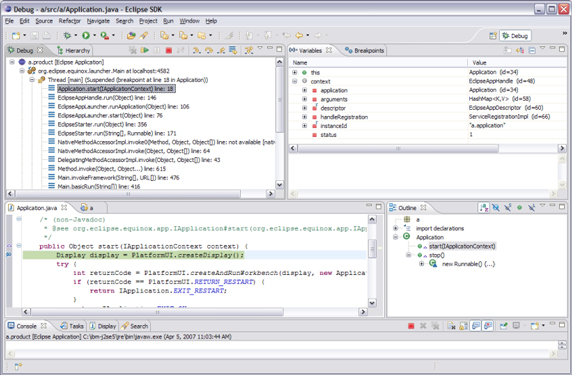Screen dimensions: 572x375
Task: Click the New wizard toolbar icon
Action: tap(16, 35)
